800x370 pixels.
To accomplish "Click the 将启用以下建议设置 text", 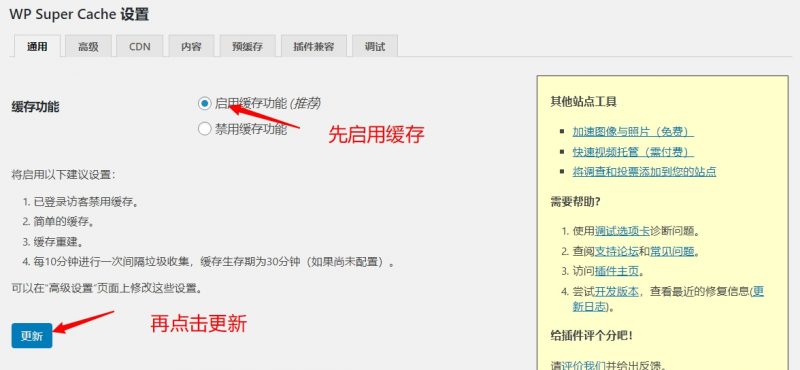I will [63, 175].
